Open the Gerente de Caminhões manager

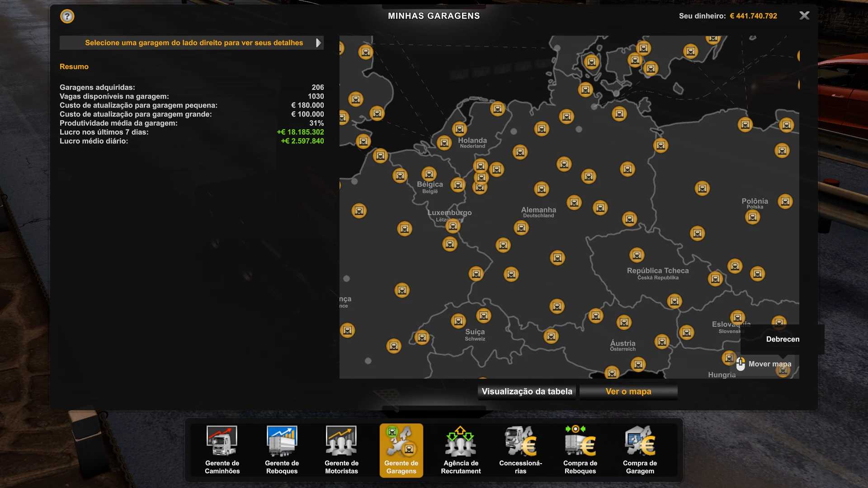pos(222,450)
